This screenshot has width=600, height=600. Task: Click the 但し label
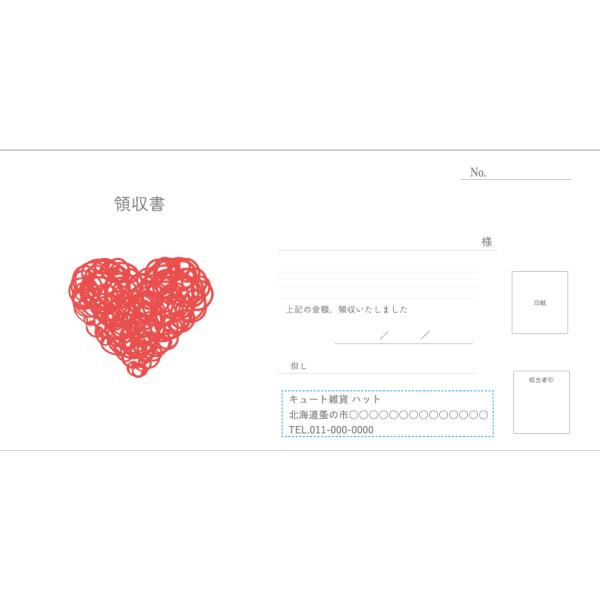click(298, 366)
